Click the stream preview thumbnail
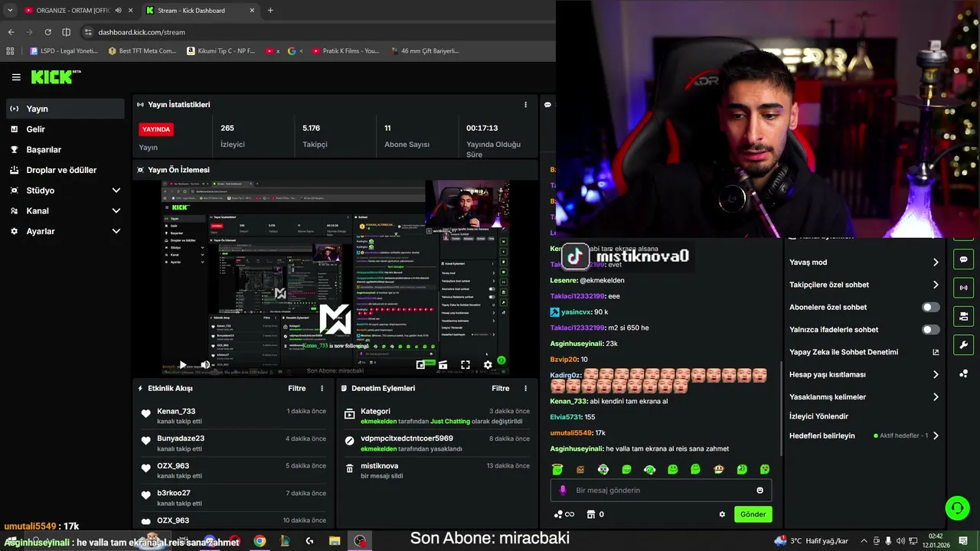This screenshot has height=551, width=980. [x=335, y=278]
